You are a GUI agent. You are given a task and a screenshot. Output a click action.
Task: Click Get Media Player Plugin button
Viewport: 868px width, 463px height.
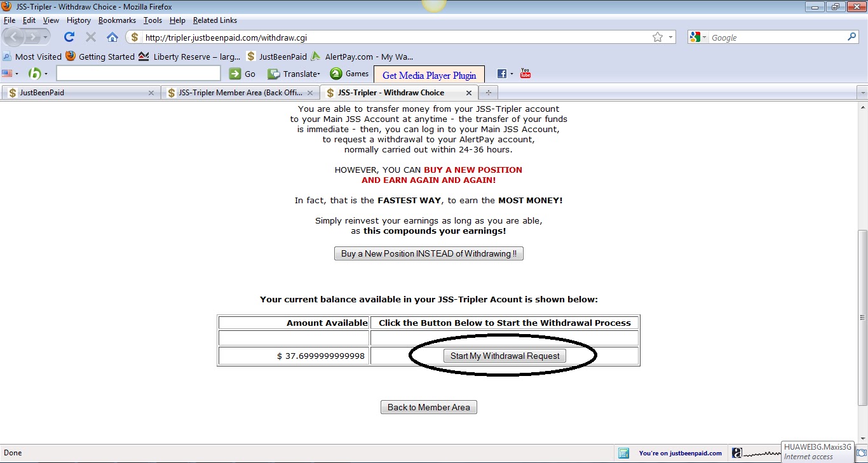(x=429, y=75)
